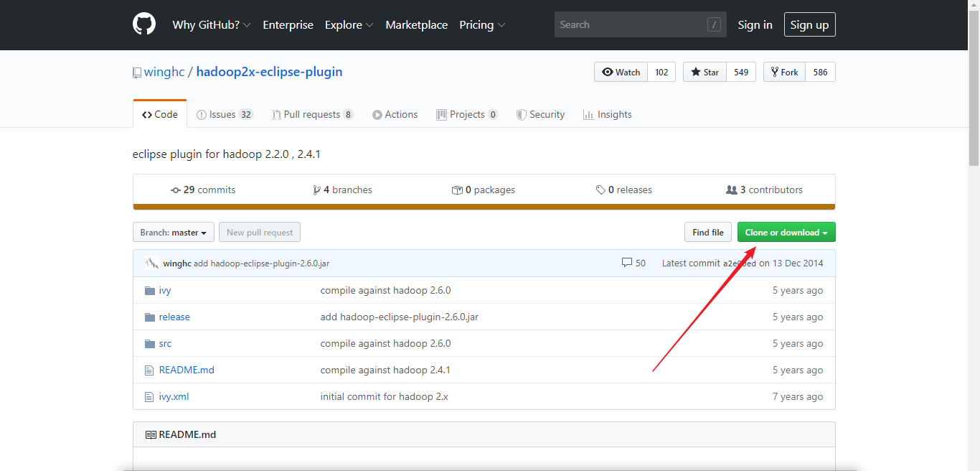Click the src folder icon
980x471 pixels.
pyautogui.click(x=150, y=344)
